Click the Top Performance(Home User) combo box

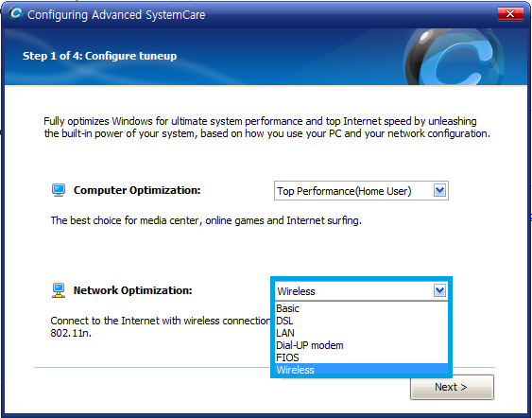pyautogui.click(x=361, y=190)
